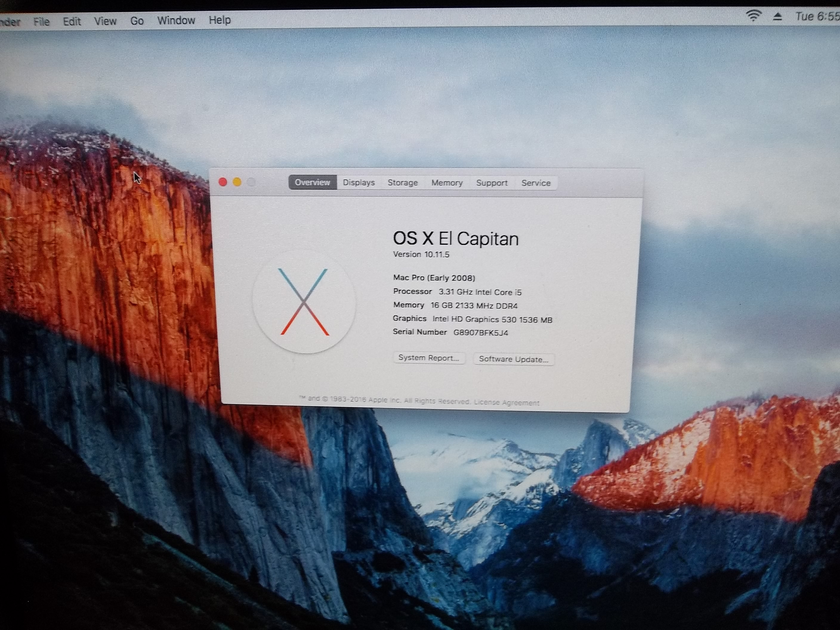840x630 pixels.
Task: Switch to the Displays tab
Action: click(x=359, y=183)
